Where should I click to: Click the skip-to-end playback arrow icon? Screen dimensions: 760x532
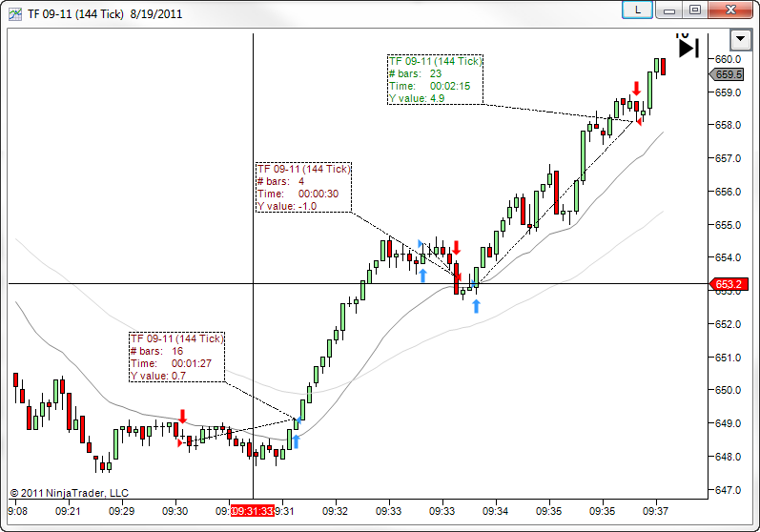688,49
